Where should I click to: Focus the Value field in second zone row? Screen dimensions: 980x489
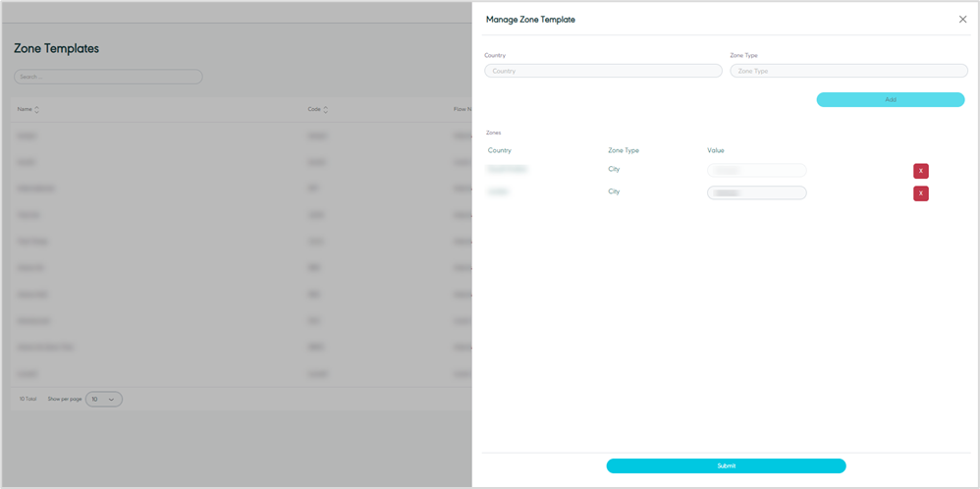756,192
